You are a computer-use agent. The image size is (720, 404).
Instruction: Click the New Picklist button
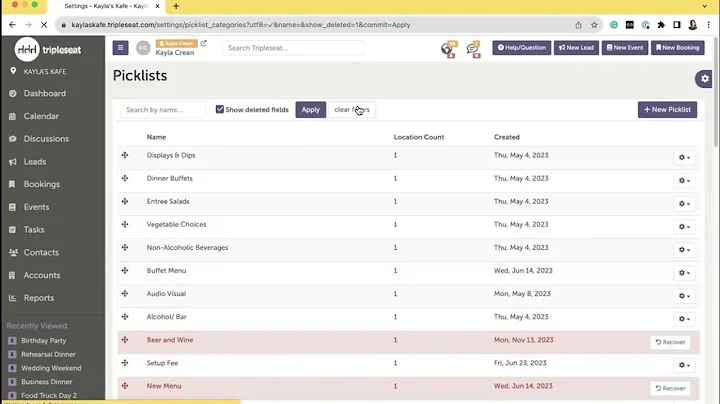point(667,110)
